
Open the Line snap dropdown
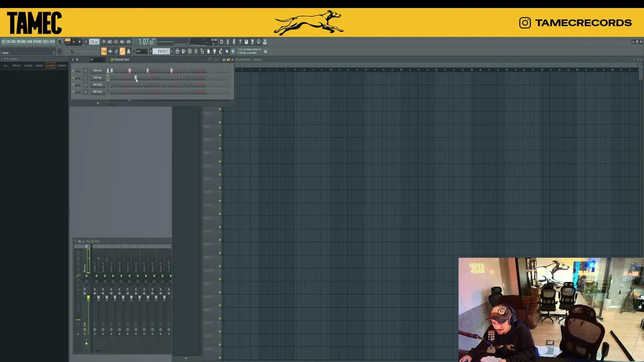(141, 51)
